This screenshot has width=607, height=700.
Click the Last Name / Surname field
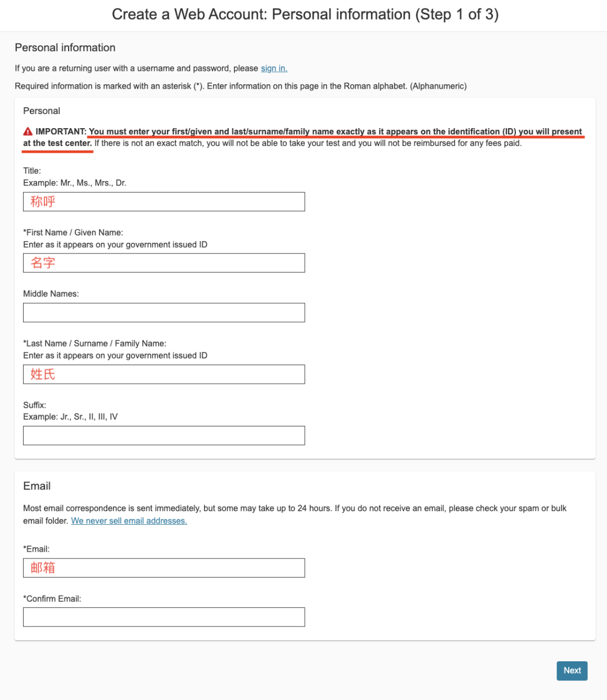click(x=164, y=374)
